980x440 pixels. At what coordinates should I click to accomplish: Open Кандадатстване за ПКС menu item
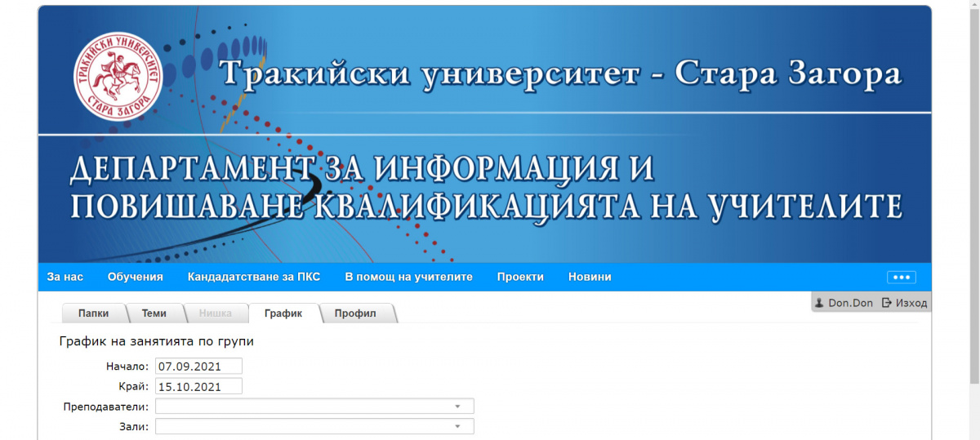pyautogui.click(x=254, y=277)
